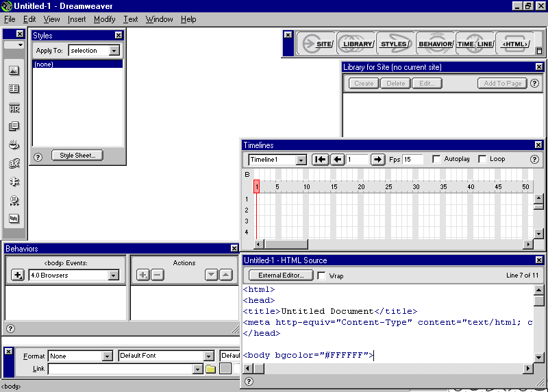The image size is (548, 392).
Task: Insert an ActiveX control object
Action: (x=14, y=163)
